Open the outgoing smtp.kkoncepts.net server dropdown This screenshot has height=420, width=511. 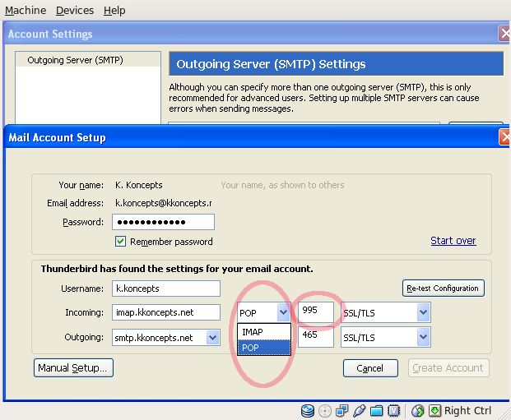tap(166, 337)
